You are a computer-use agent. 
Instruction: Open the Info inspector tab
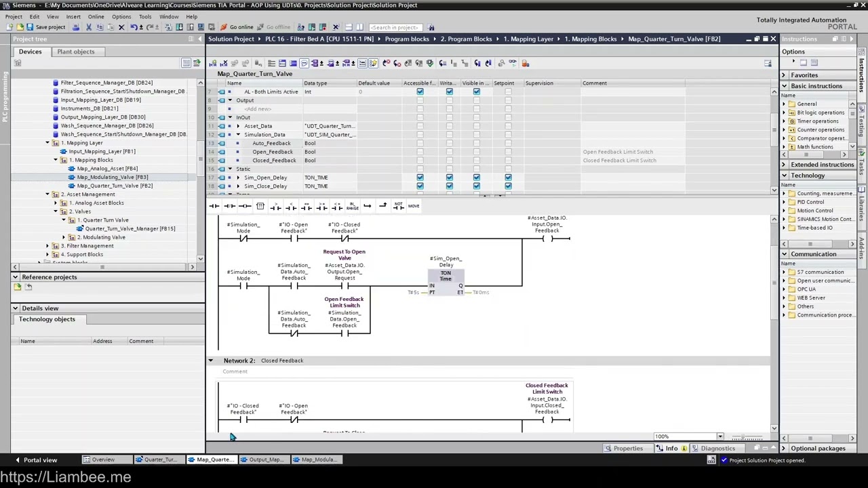(671, 449)
